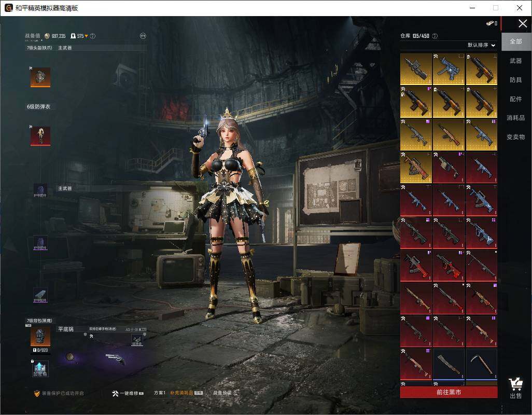Screen dimensions: 532x415
Task: Select the machete item in warehouse
Action: [x=449, y=365]
